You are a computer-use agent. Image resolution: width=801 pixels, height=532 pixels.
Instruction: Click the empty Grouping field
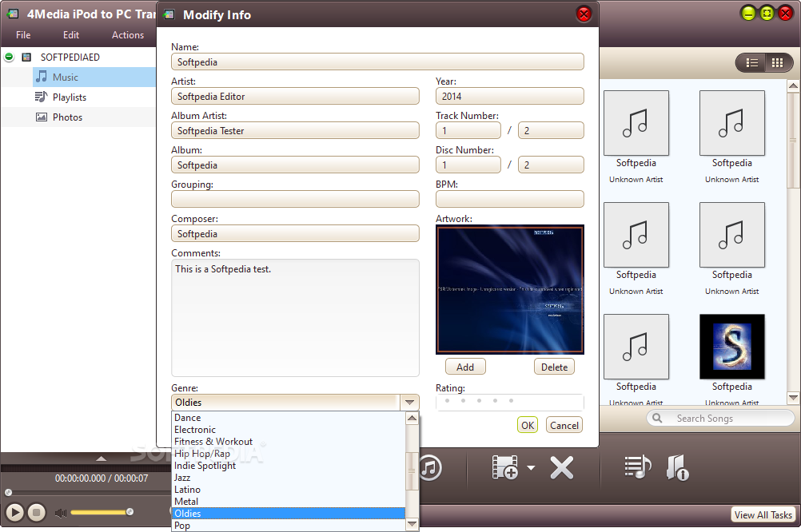(295, 199)
